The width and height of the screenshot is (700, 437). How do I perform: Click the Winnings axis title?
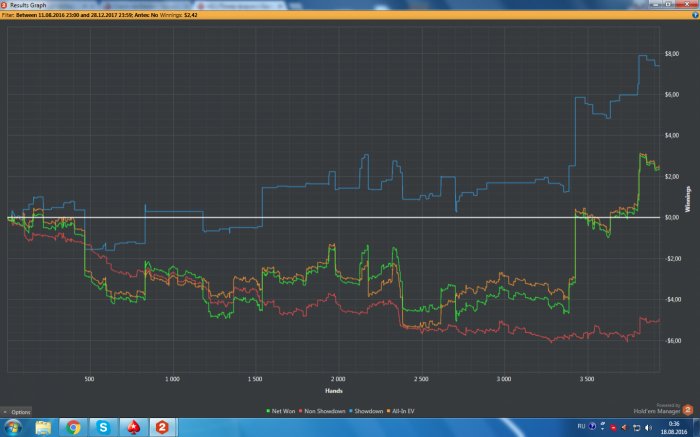[688, 199]
